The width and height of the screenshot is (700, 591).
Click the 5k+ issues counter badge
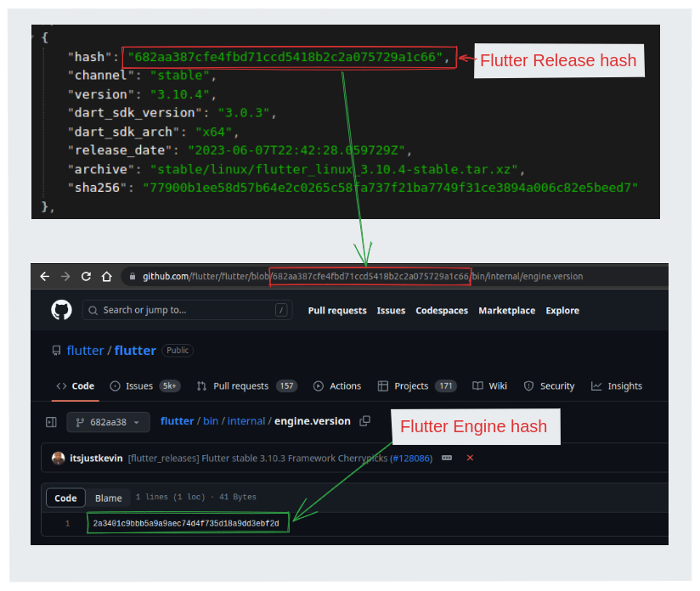point(170,386)
